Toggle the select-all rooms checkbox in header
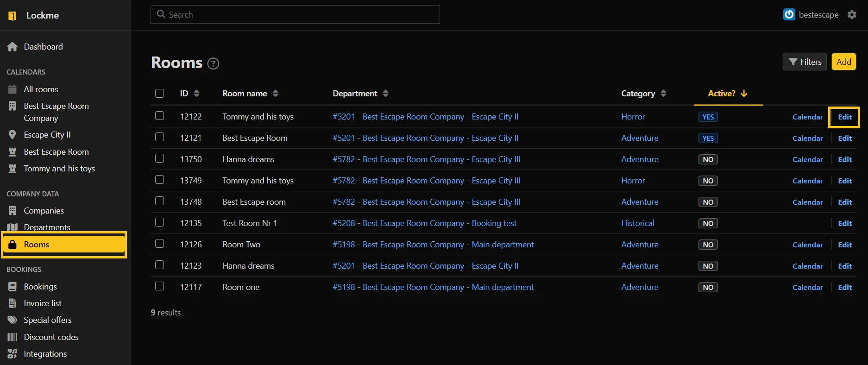Image resolution: width=868 pixels, height=365 pixels. (160, 94)
